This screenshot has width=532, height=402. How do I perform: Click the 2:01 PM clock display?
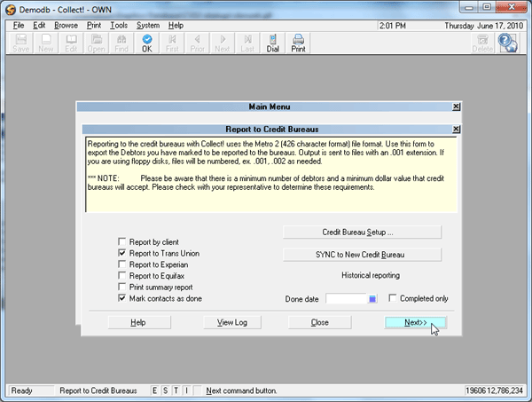(x=393, y=26)
